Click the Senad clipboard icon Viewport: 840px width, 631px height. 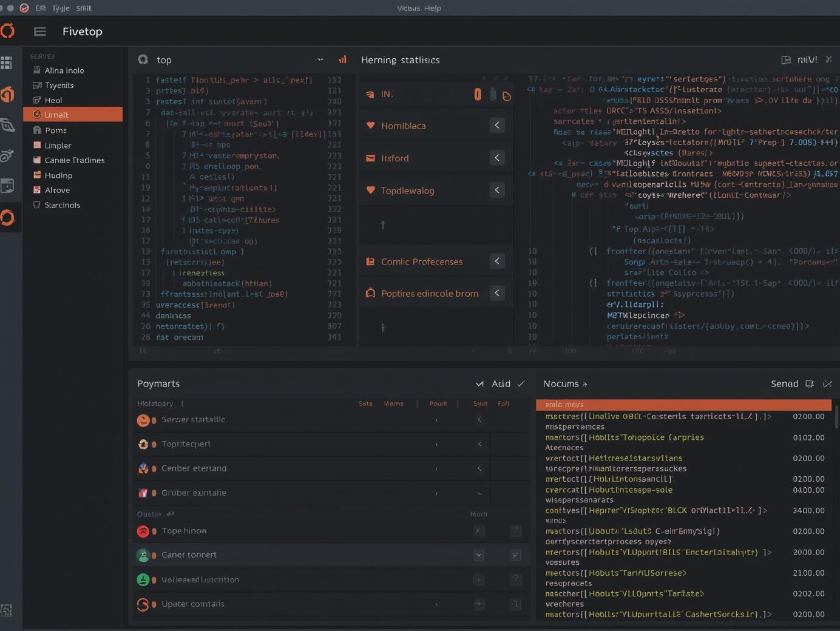tap(810, 383)
